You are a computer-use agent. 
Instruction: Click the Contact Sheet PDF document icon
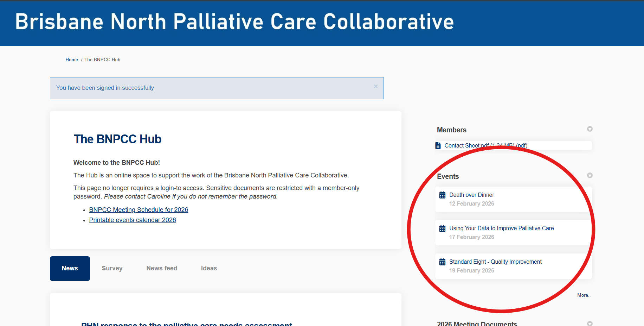438,146
